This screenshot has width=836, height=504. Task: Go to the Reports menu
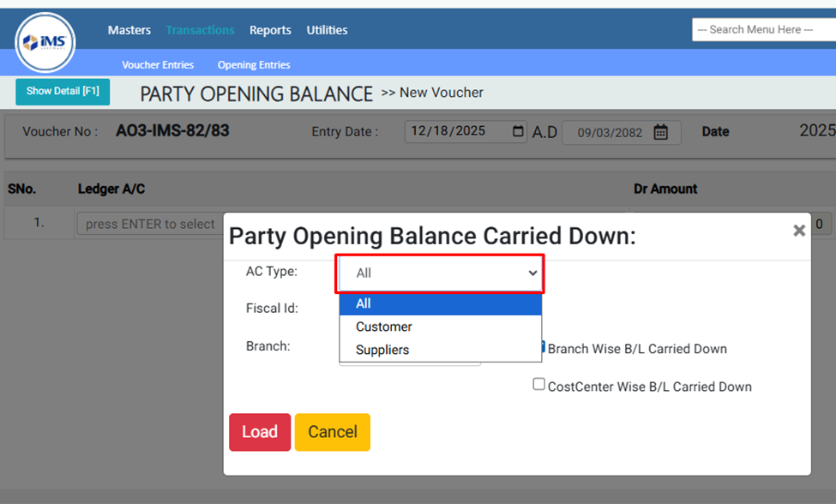click(x=270, y=30)
